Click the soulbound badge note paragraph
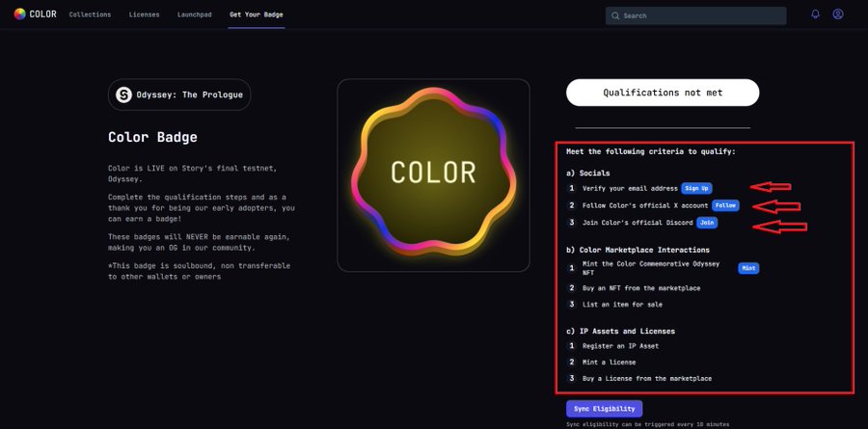 pos(200,271)
